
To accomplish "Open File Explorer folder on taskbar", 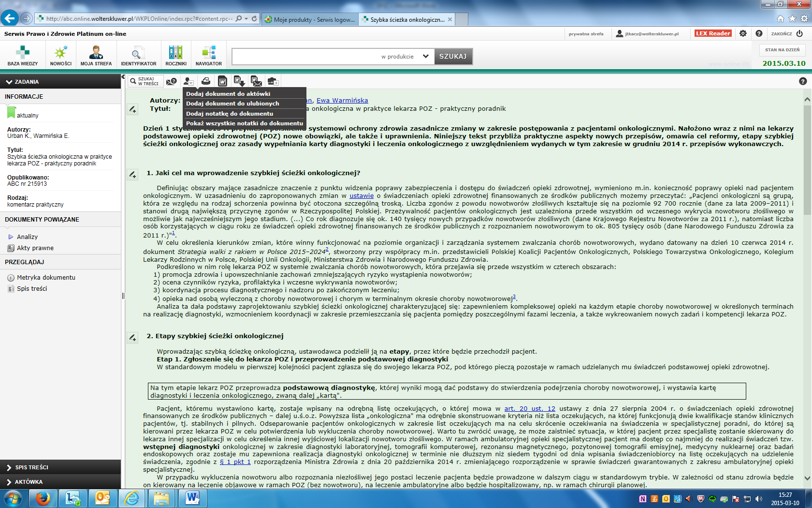I will [x=161, y=498].
